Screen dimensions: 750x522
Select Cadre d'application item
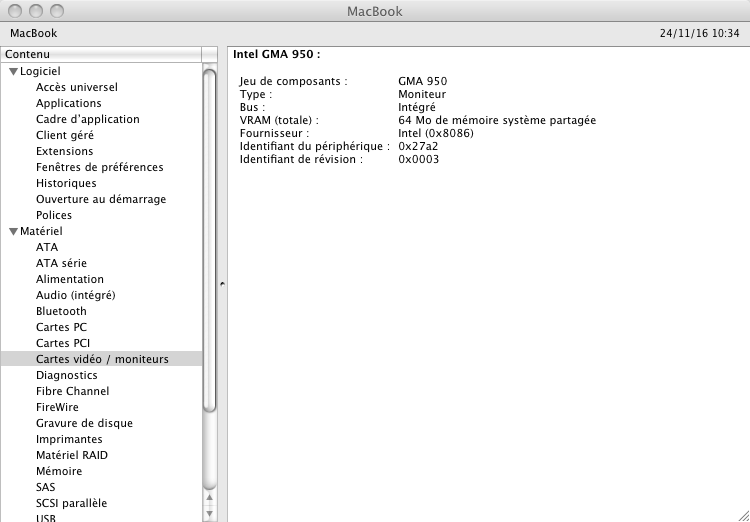click(88, 119)
